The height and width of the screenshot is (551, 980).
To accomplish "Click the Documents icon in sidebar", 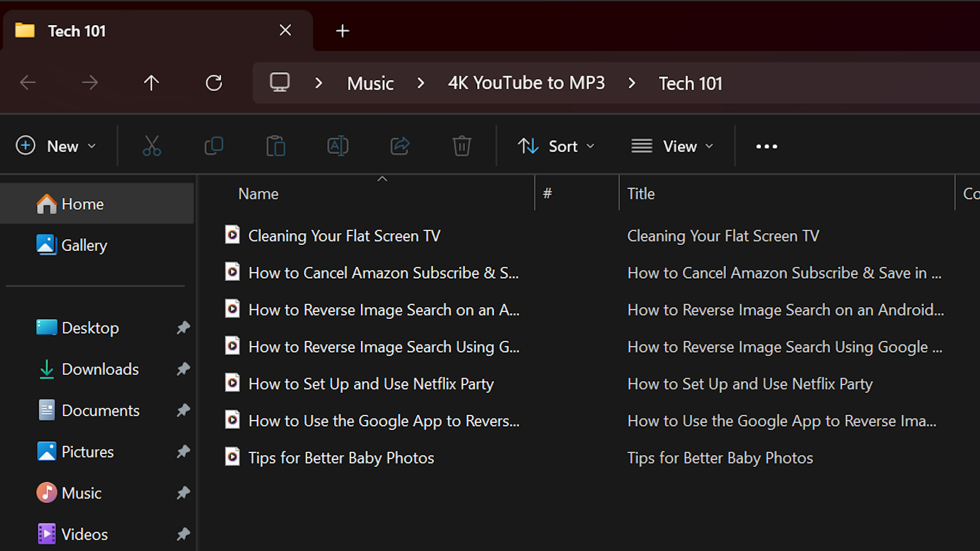I will click(x=46, y=410).
